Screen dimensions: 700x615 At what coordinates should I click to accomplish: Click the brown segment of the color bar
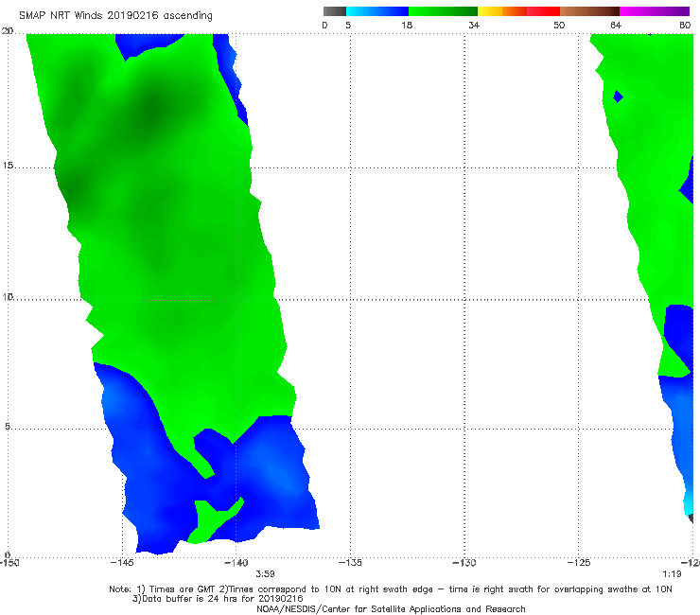589,11
